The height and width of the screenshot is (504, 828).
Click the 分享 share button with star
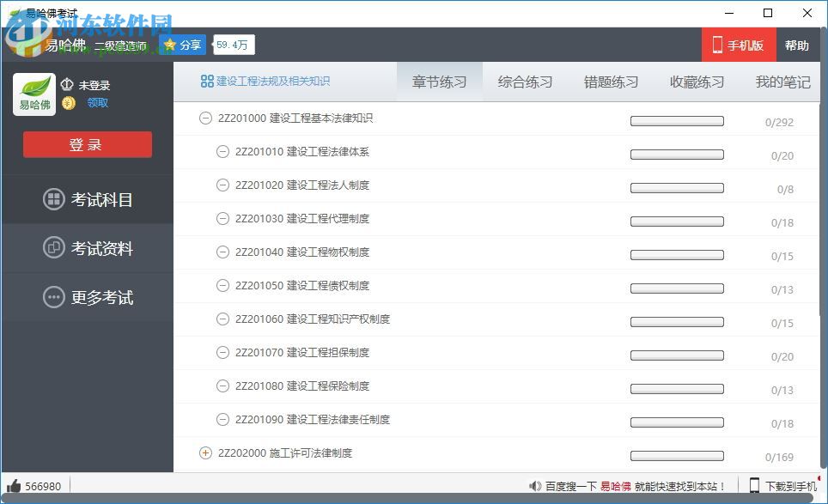point(181,44)
